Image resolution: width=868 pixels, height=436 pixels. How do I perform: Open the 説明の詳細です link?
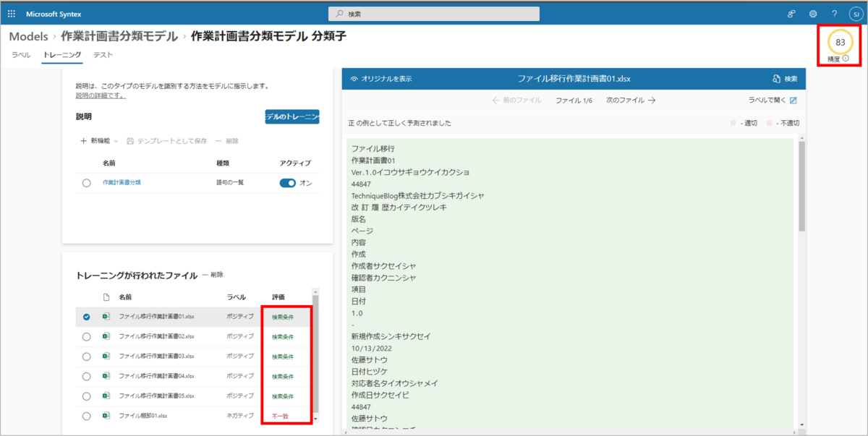pos(101,95)
